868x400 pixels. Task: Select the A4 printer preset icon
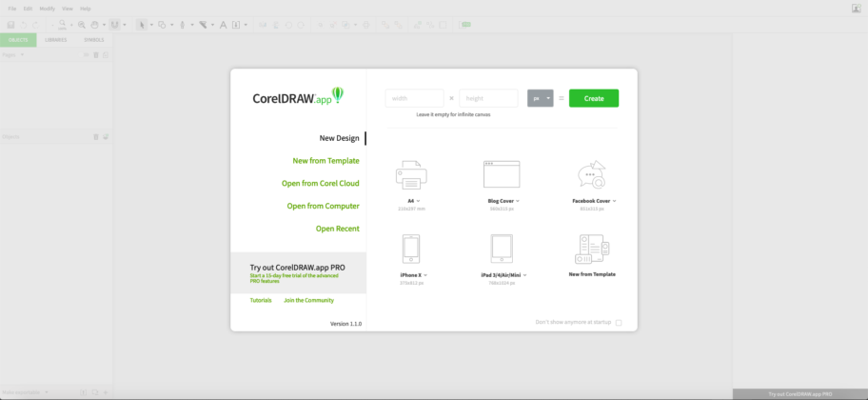pyautogui.click(x=411, y=175)
